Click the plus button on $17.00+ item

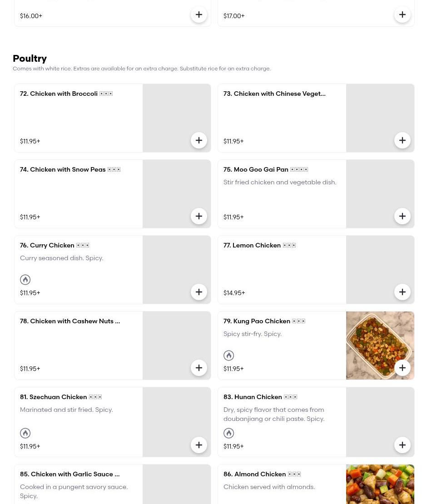tap(402, 15)
